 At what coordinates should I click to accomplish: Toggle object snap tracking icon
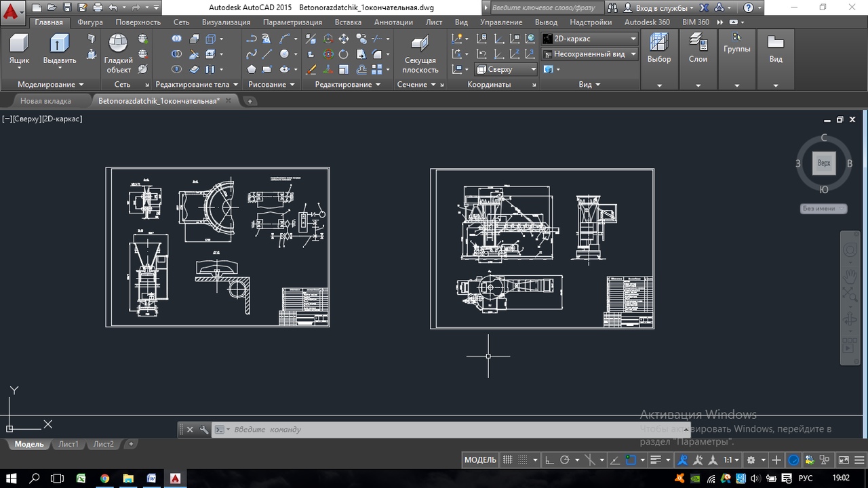coord(614,460)
